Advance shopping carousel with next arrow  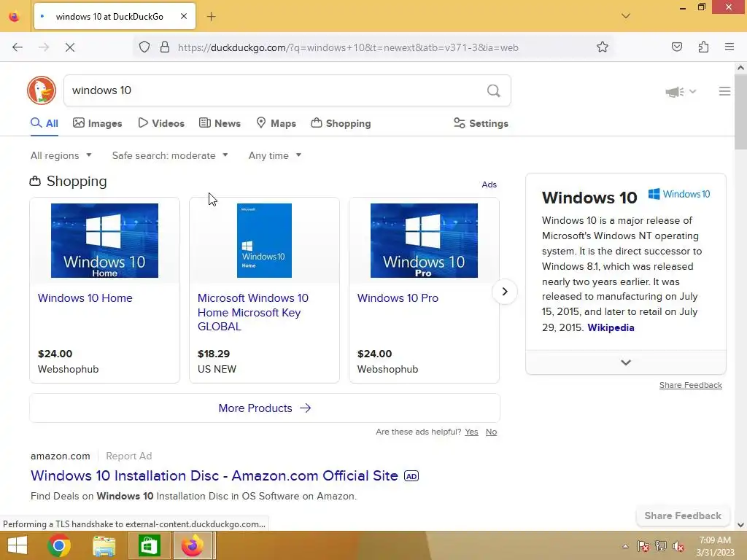click(505, 292)
